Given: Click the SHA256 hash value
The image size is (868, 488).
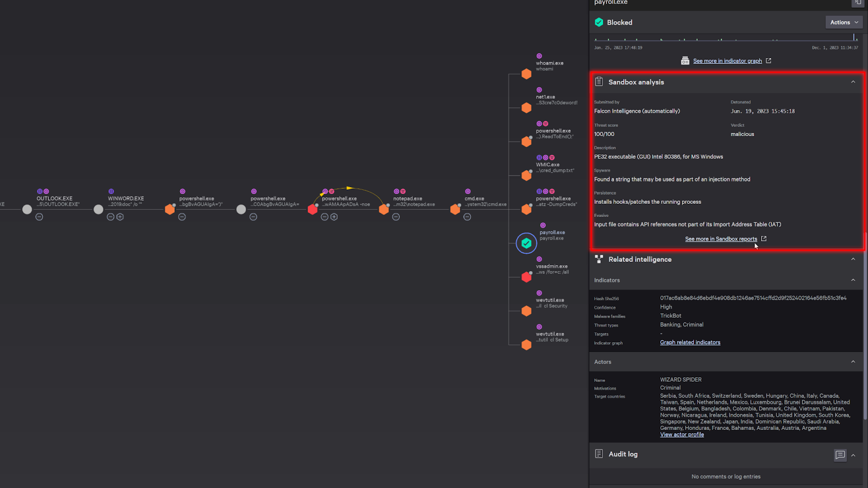Looking at the screenshot, I should click(x=753, y=298).
